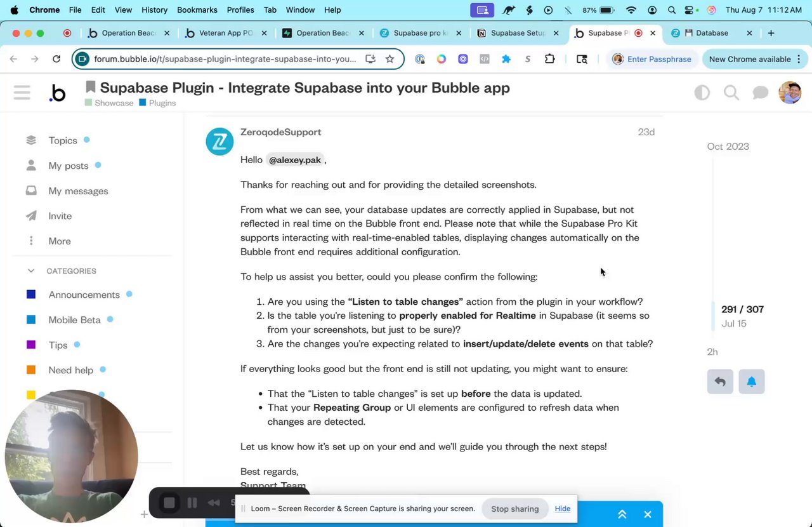Screen dimensions: 812x527
Task: Toggle the notification bell for this topic
Action: pyautogui.click(x=752, y=382)
